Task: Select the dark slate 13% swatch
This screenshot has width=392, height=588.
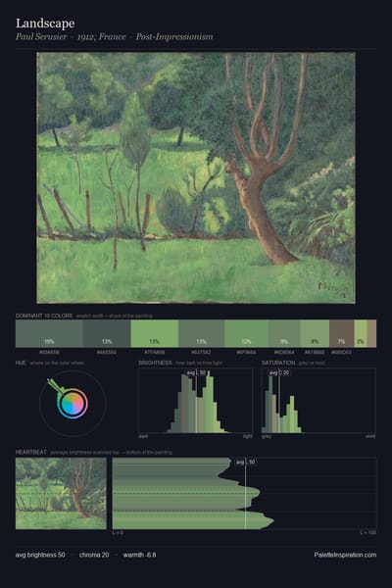Action: 107,333
